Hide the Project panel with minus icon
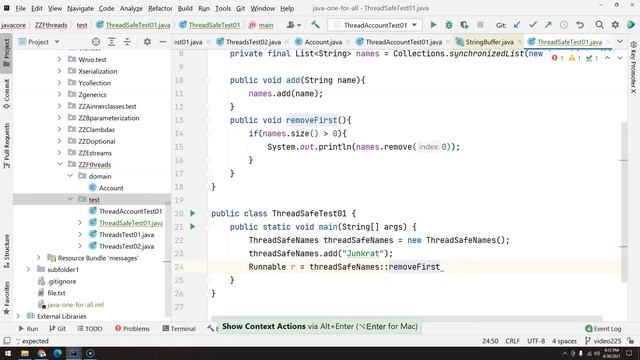640x360 pixels. point(162,42)
